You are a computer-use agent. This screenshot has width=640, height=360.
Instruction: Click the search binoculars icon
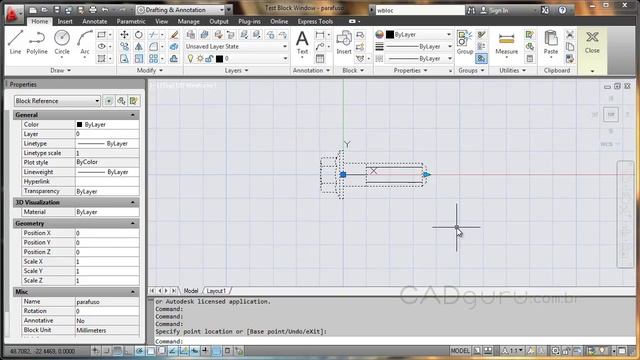pos(471,10)
